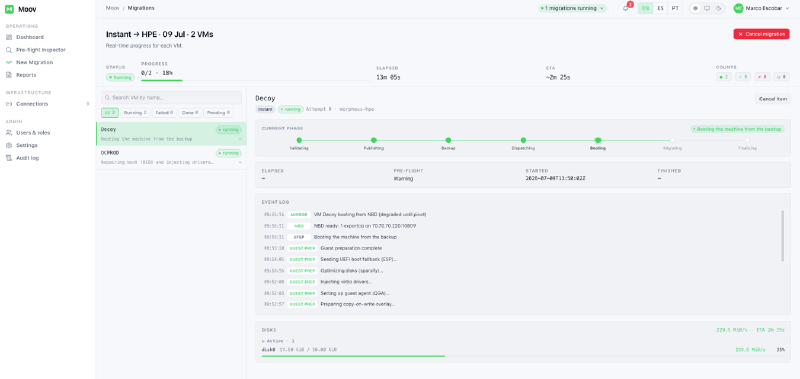Filter VMs by Failed

point(164,113)
